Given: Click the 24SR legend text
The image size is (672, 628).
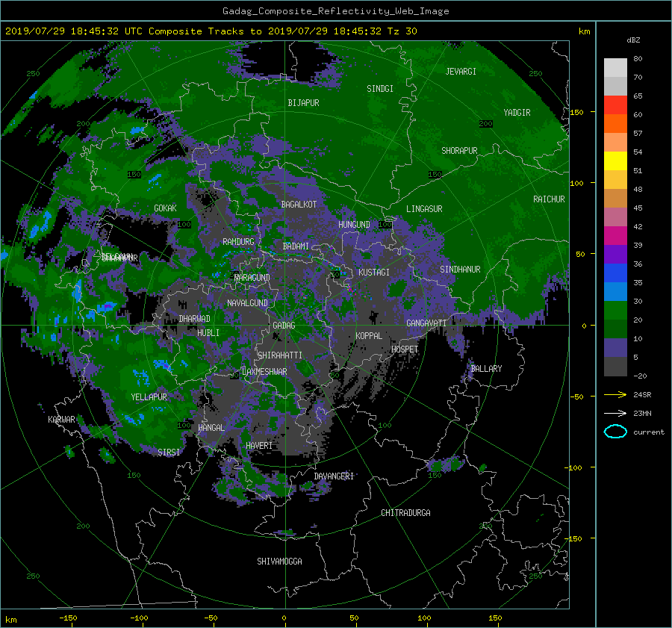Looking at the screenshot, I should (642, 395).
